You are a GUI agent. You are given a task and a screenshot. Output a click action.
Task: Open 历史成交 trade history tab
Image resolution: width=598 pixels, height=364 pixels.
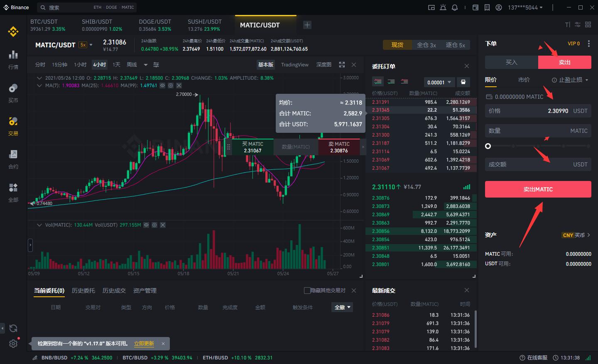click(x=114, y=291)
